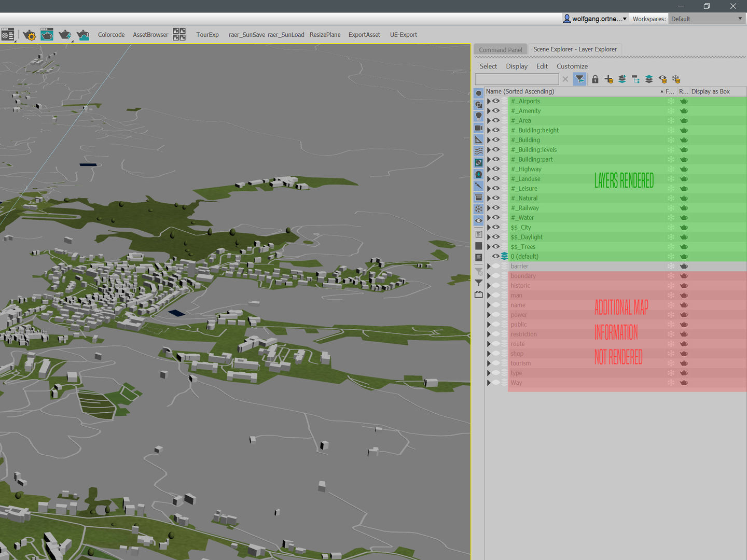Hide the #_Highway layer via eye
Screen dimensions: 747x560
coord(496,169)
